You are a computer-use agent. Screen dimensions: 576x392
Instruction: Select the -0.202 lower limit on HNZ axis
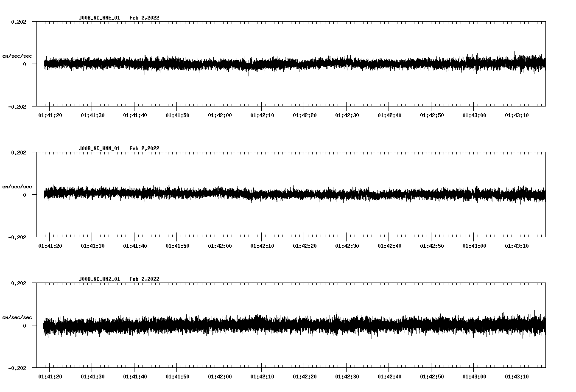point(17,368)
